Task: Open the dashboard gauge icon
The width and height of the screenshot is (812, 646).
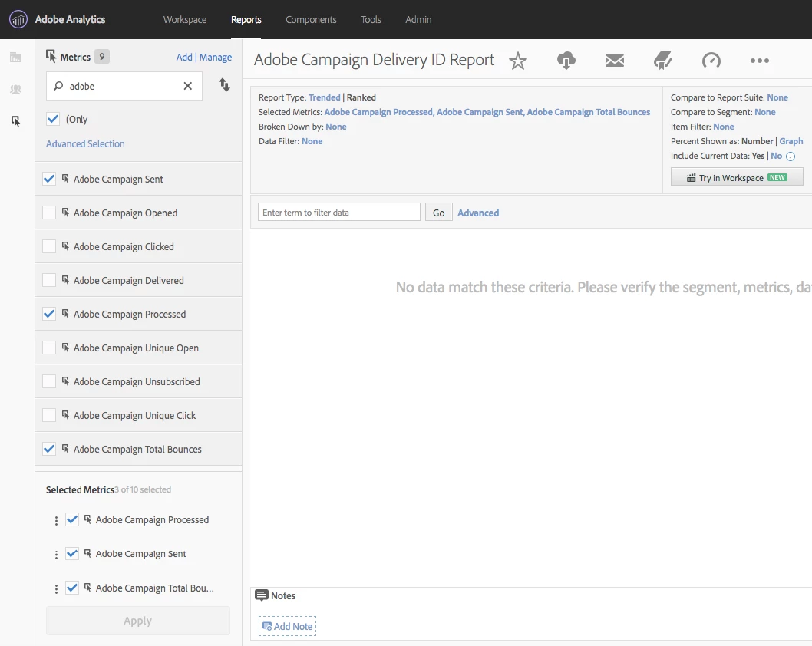Action: tap(711, 61)
